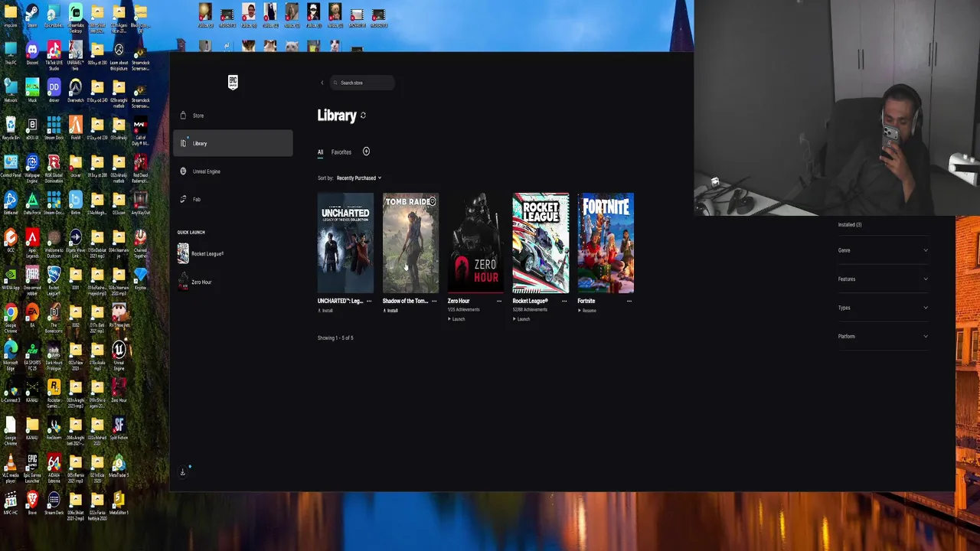
Task: Refresh the Library with the sync icon
Action: click(363, 116)
